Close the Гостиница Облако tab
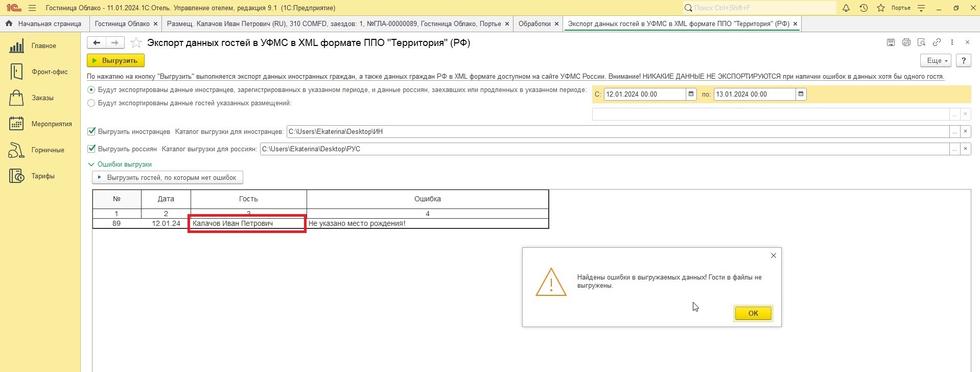 pyautogui.click(x=156, y=24)
